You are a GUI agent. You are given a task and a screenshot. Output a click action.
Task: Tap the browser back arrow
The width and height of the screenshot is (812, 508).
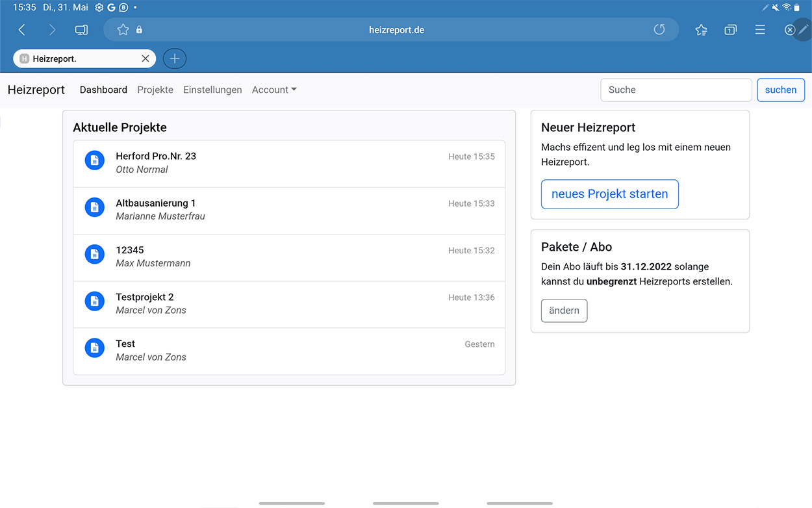[22, 30]
